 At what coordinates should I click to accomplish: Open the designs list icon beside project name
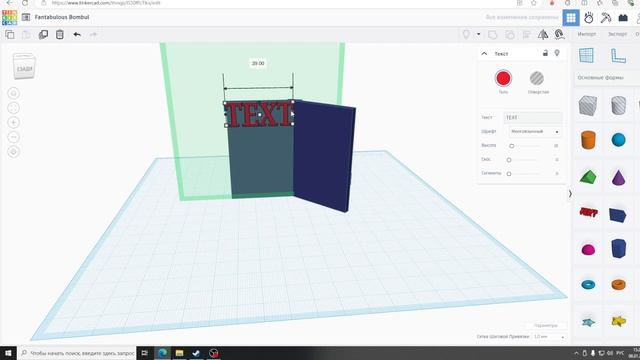pos(26,17)
